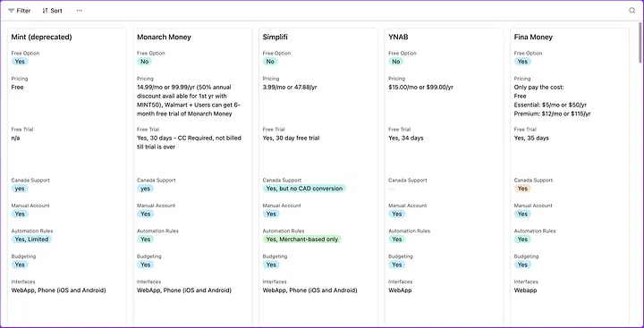Click YNAB's faint Canada Support tag
Image resolution: width=644 pixels, height=328 pixels.
tap(392, 189)
